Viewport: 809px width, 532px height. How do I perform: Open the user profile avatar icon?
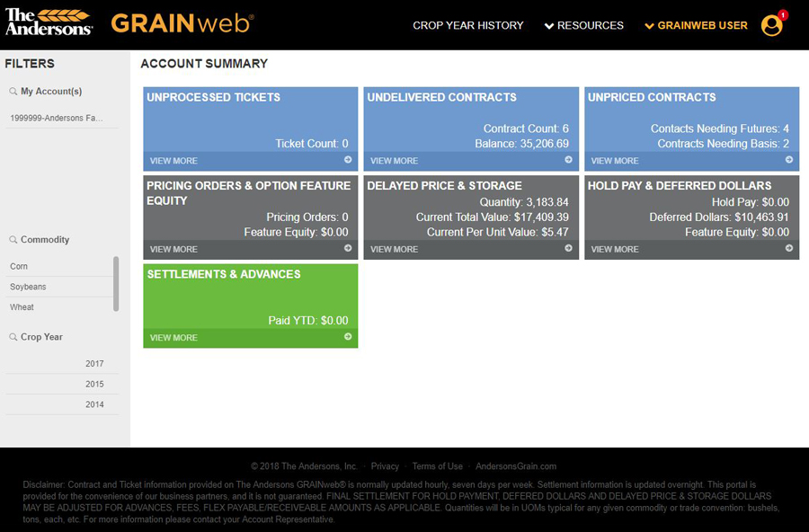771,26
